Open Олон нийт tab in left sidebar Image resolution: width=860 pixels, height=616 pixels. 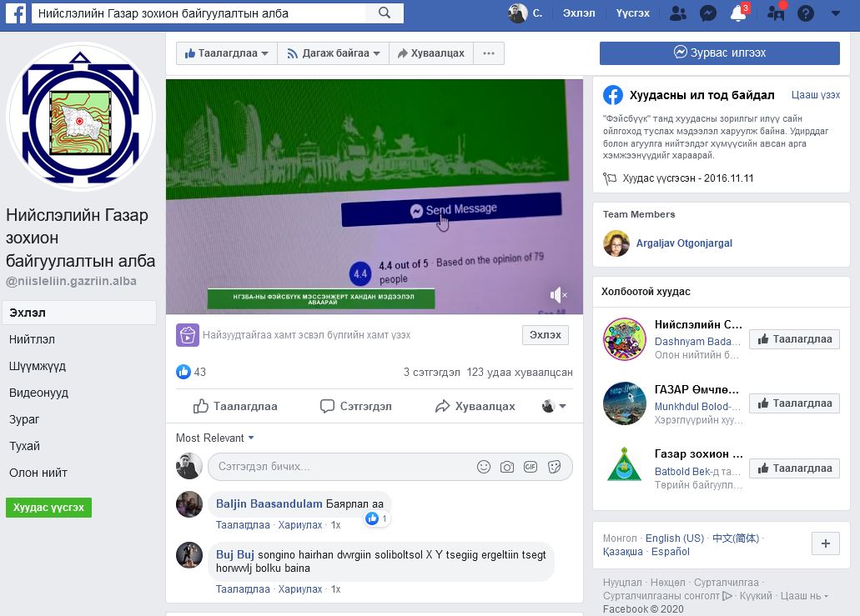coord(38,473)
